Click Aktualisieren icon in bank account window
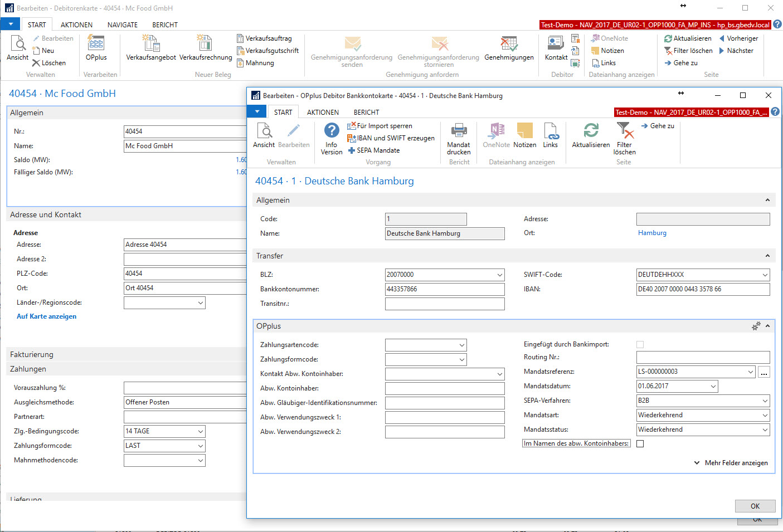This screenshot has width=783, height=532. 591,130
